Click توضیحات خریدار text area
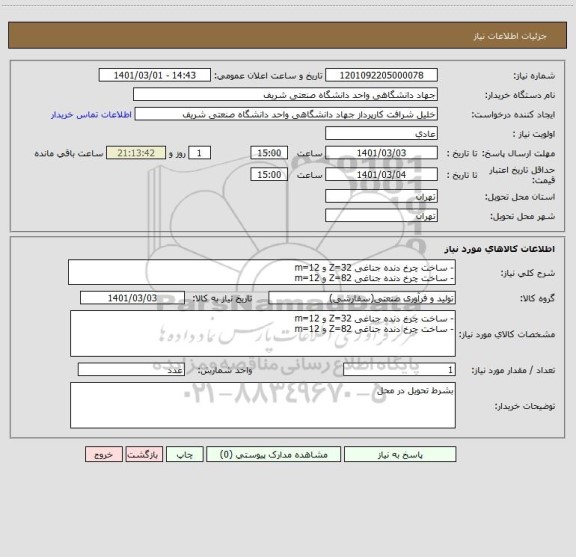The image size is (576, 557). (263, 405)
